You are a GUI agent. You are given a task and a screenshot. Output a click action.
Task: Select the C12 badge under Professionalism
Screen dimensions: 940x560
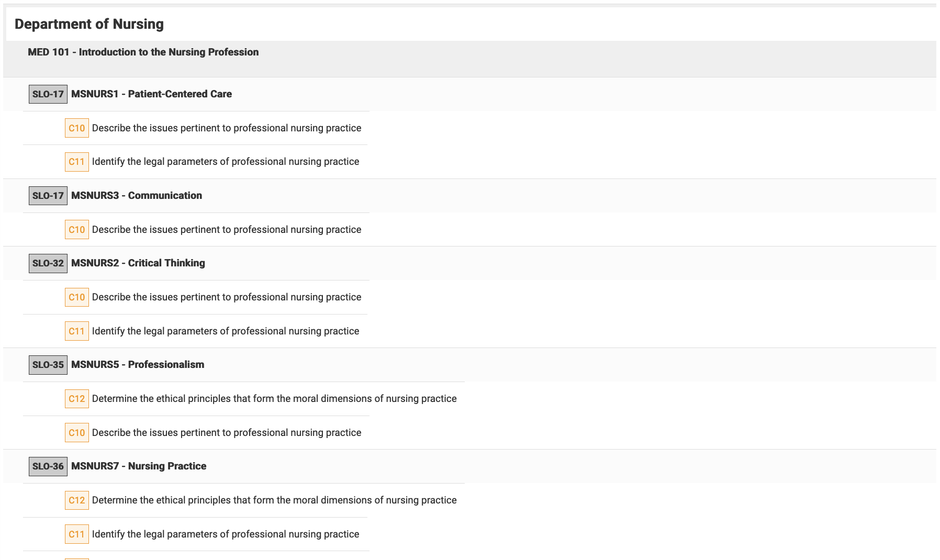(76, 399)
